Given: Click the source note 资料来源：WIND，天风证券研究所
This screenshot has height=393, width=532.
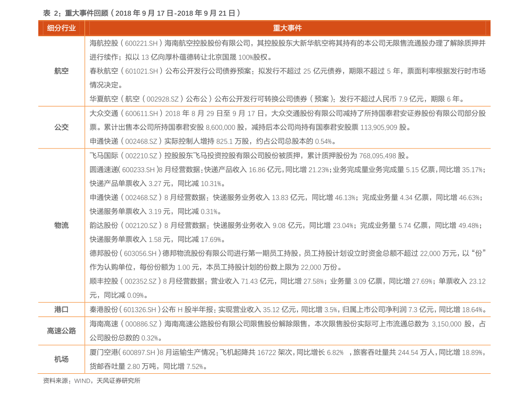Looking at the screenshot, I should pos(92,381).
